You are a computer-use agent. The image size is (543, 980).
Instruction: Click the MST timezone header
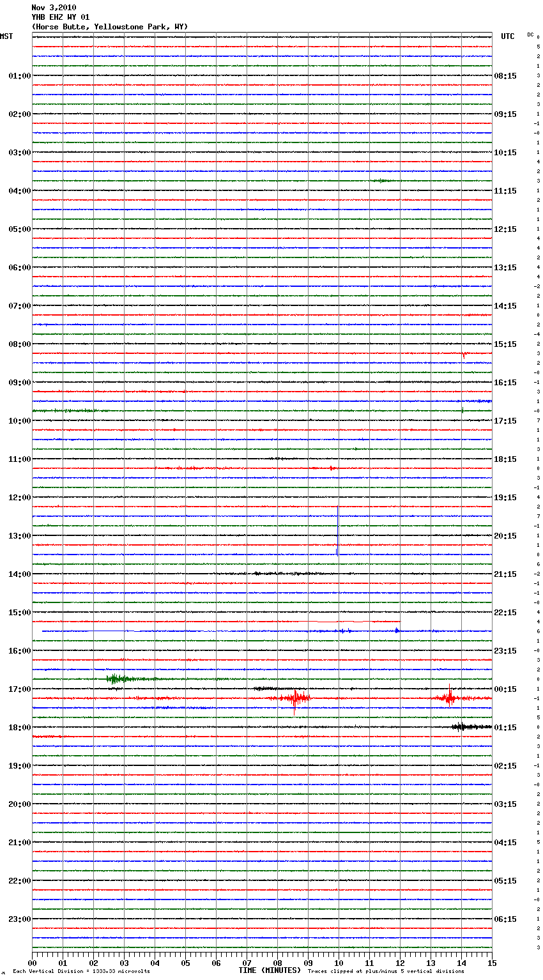tap(6, 36)
